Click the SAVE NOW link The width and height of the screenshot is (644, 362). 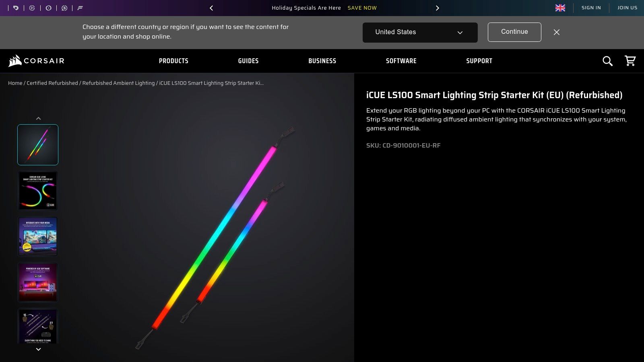point(362,8)
